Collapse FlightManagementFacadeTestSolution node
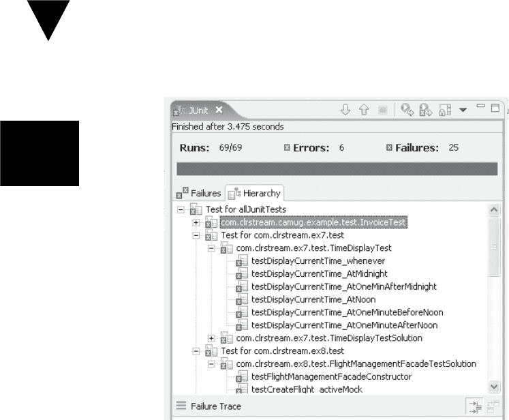Image resolution: width=509 pixels, height=420 pixels. (211, 364)
